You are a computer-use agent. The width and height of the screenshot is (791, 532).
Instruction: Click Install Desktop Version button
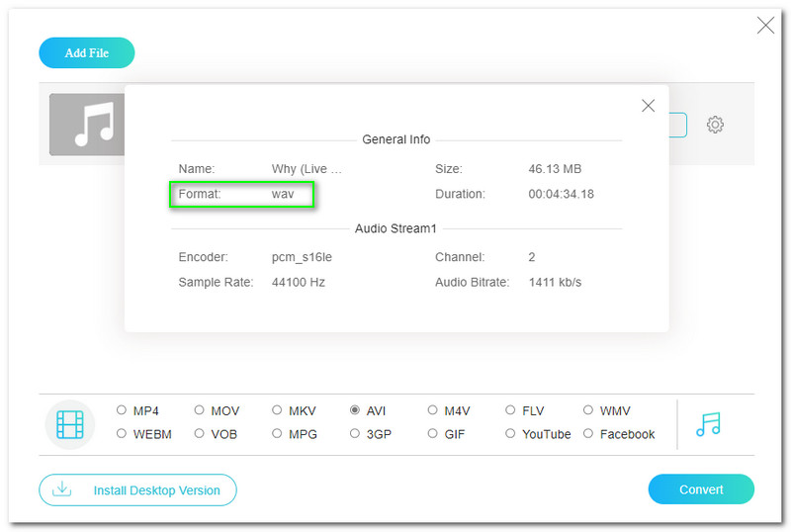[137, 489]
